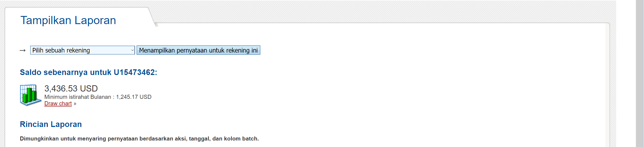Click the vertical scrollbar on the right edge
This screenshot has height=147, width=644.
[x=640, y=73]
